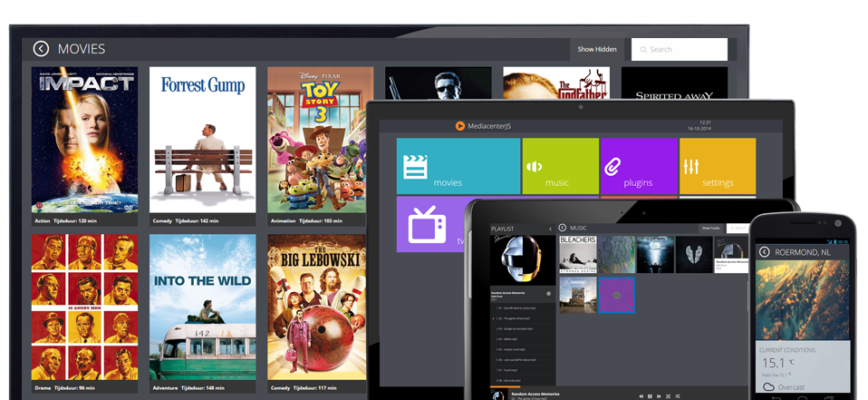868x400 pixels.
Task: Open the settings tile
Action: pyautogui.click(x=718, y=166)
